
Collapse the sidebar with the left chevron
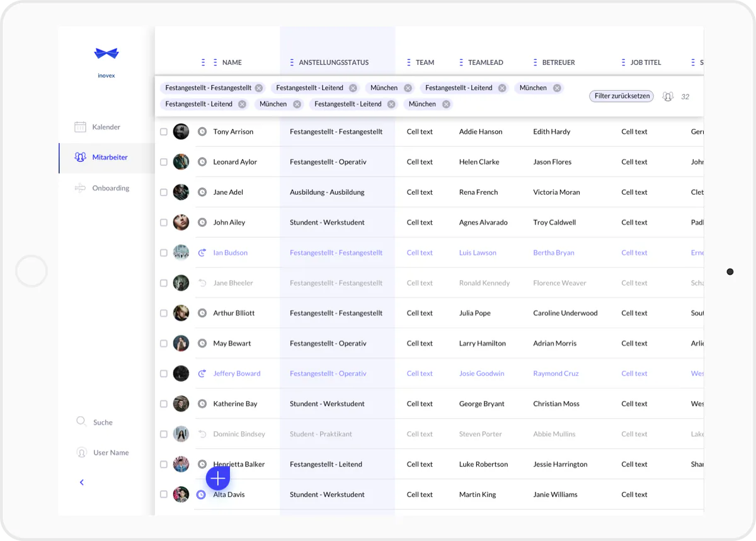(x=81, y=482)
